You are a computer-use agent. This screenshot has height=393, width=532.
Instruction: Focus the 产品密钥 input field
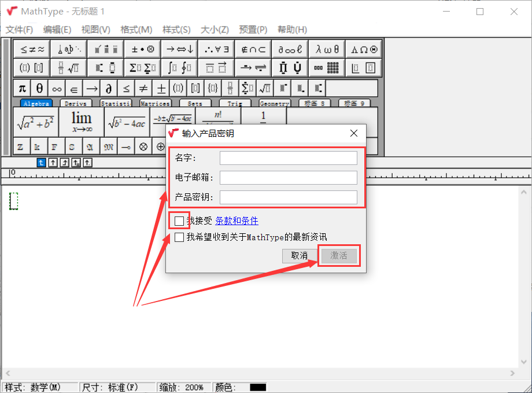coord(289,197)
